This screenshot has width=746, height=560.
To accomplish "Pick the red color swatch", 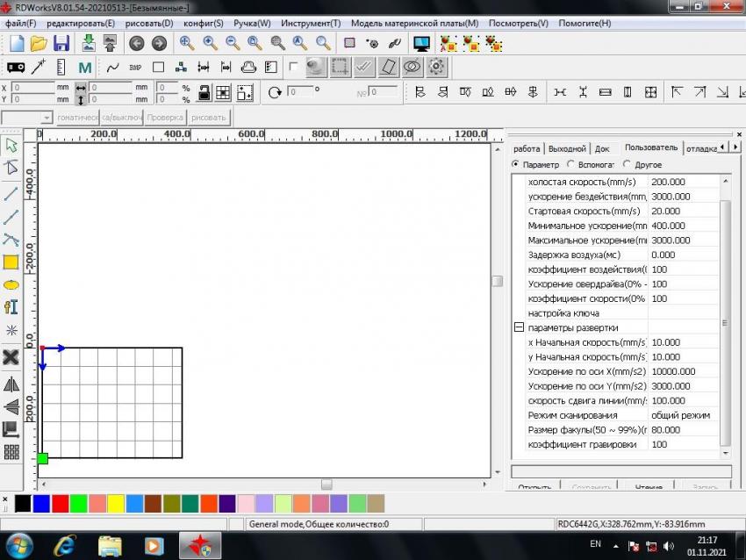I will [60, 503].
